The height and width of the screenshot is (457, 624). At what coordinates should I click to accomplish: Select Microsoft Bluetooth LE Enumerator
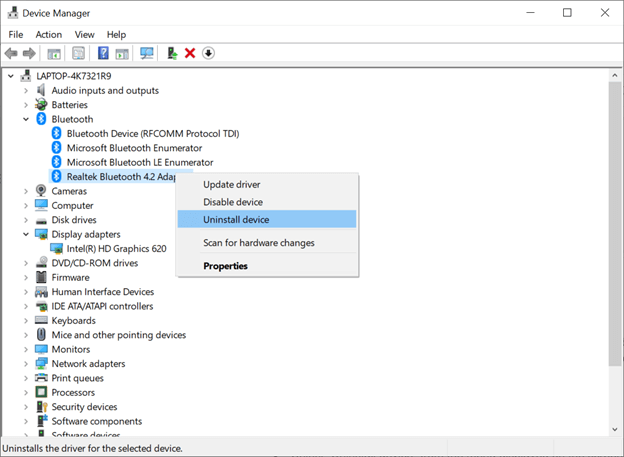(140, 162)
